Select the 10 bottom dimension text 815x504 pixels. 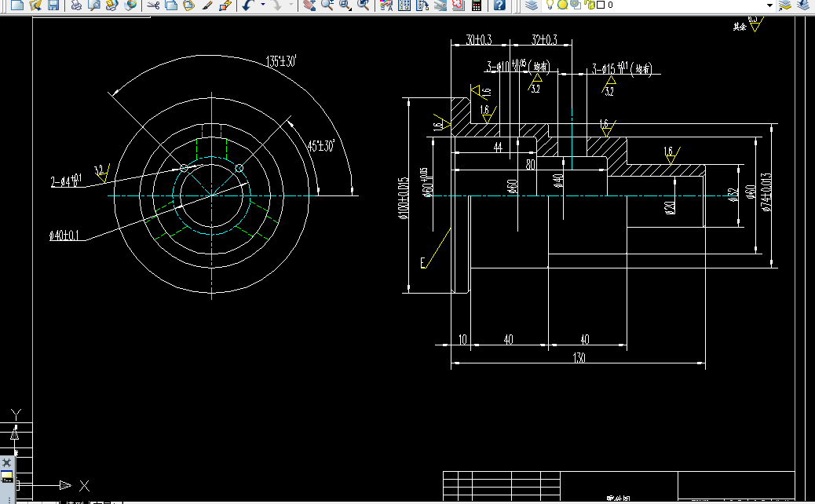pyautogui.click(x=462, y=340)
